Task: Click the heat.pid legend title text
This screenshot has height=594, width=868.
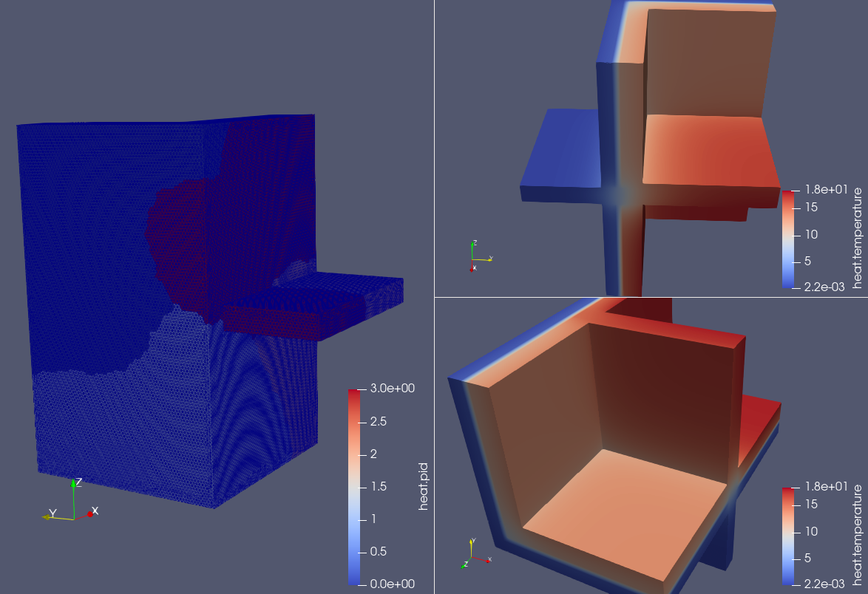Action: [424, 486]
